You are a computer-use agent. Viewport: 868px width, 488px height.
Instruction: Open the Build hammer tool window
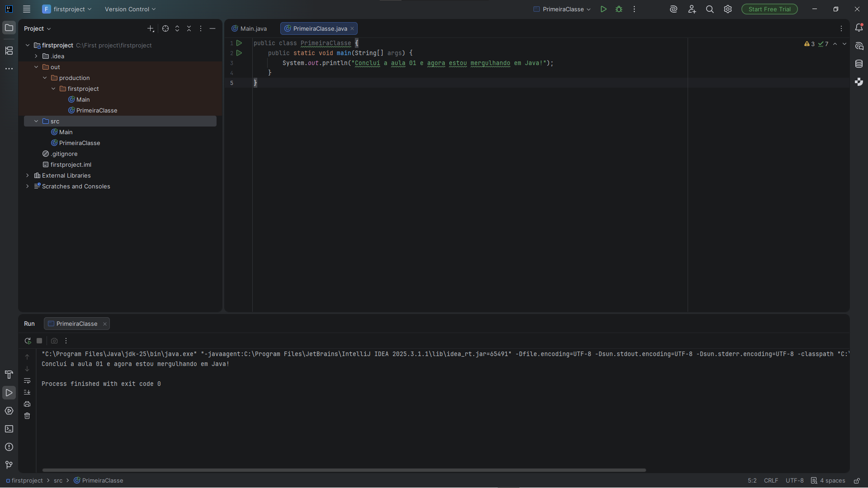(x=9, y=375)
